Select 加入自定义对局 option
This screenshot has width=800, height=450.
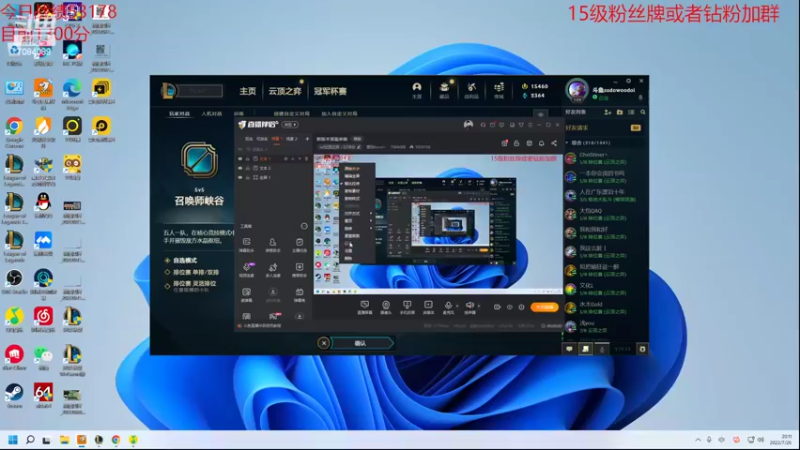click(339, 113)
